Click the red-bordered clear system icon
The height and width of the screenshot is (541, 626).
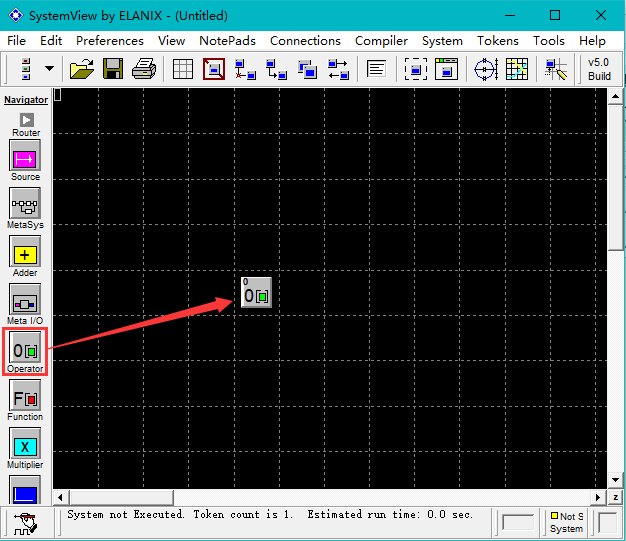click(x=214, y=69)
